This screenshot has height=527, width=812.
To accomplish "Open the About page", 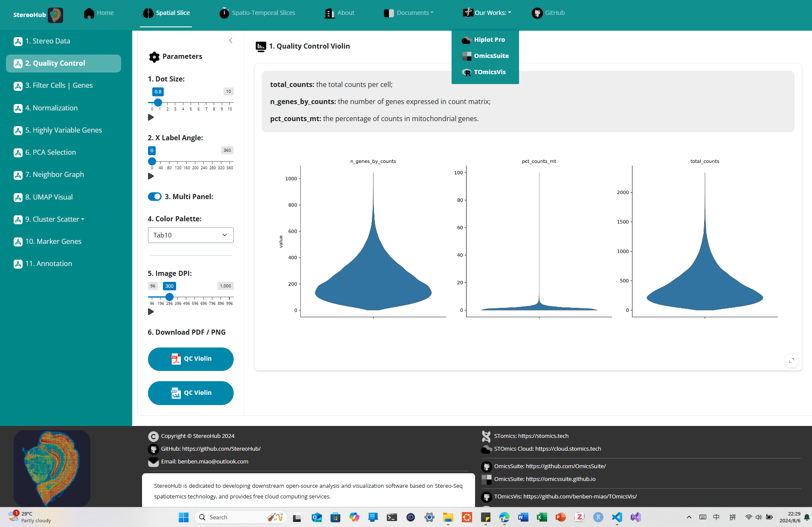I will click(340, 13).
